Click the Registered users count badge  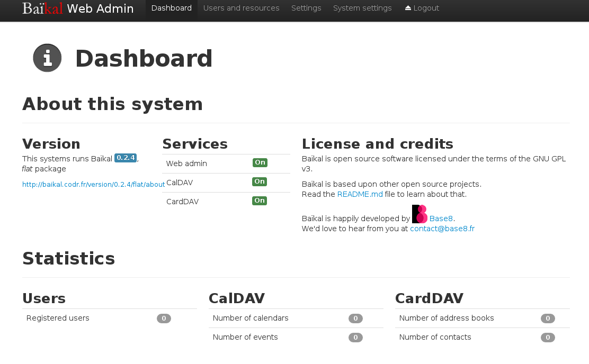point(164,318)
